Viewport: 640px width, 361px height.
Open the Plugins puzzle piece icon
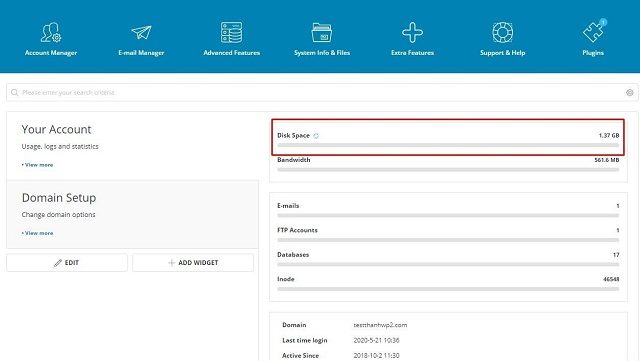tap(593, 33)
